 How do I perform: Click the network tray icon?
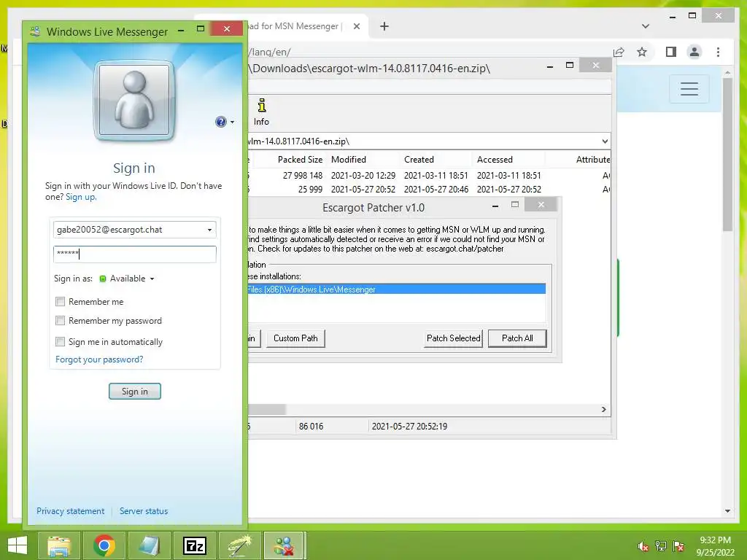click(661, 546)
